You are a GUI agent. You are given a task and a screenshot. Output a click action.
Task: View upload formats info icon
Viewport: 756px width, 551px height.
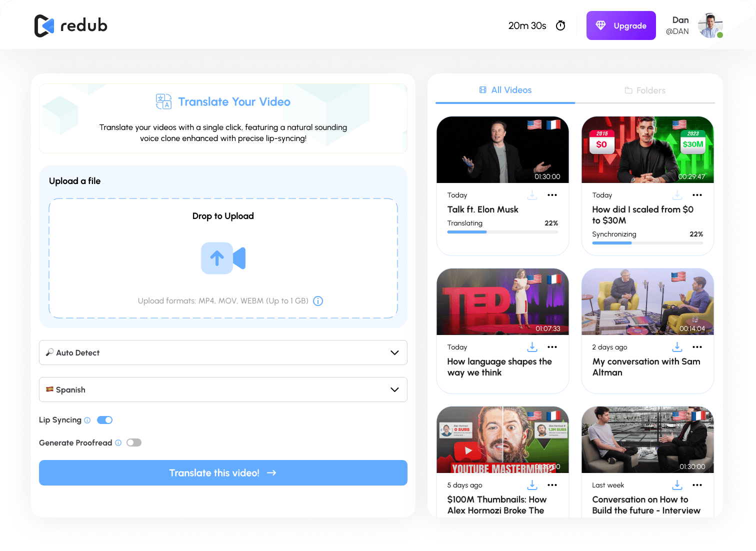(x=318, y=301)
